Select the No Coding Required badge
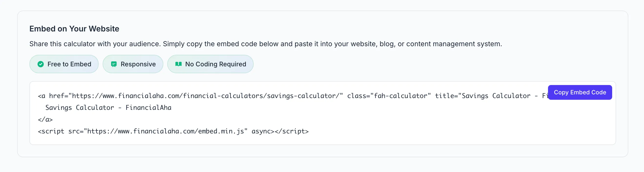The image size is (644, 172). 210,64
